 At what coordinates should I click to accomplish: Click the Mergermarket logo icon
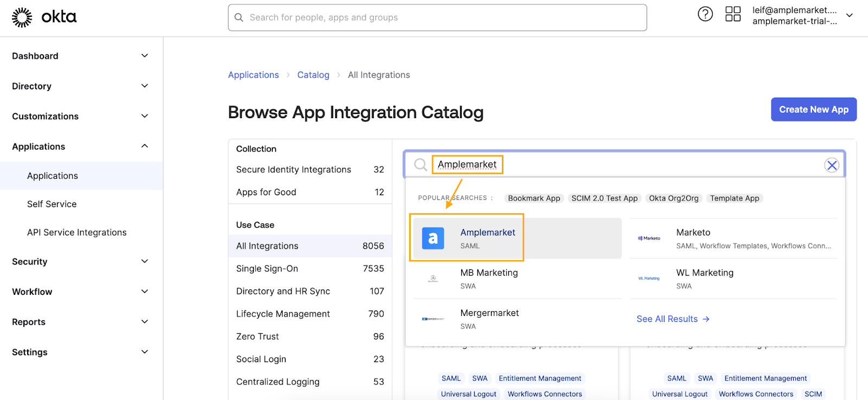point(433,319)
